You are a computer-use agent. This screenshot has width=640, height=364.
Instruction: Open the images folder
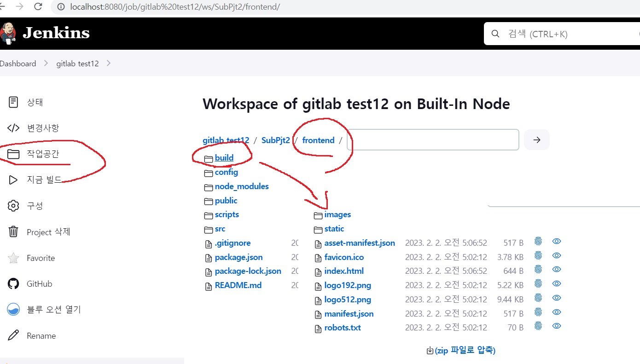337,214
